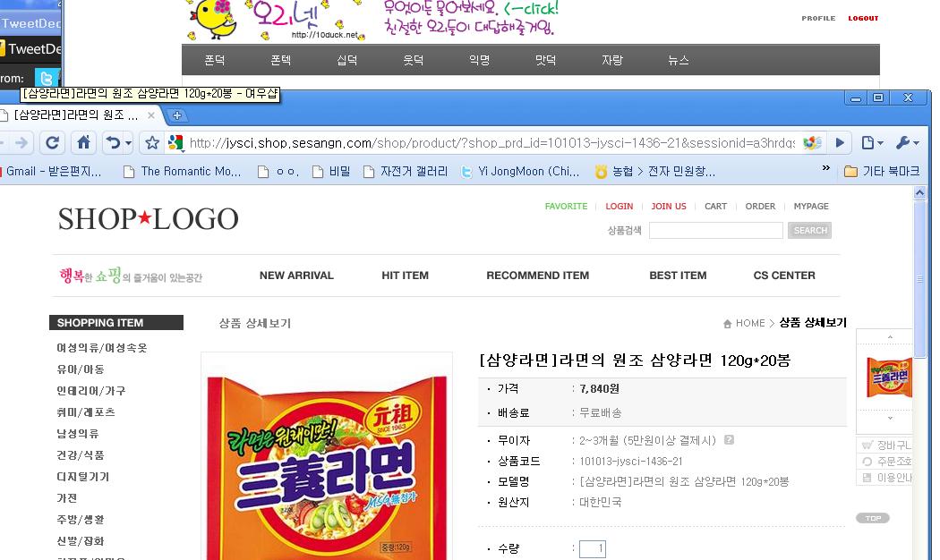Close the 삼양라면 browser tab
Screen dimensions: 940x560
(x=151, y=115)
